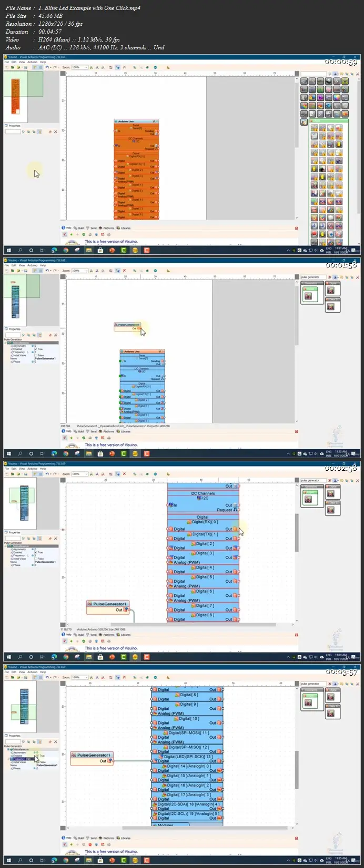Select pulse generator component thumbnail in 00:03:57 palette
This screenshot has height=868, width=364.
click(308, 702)
